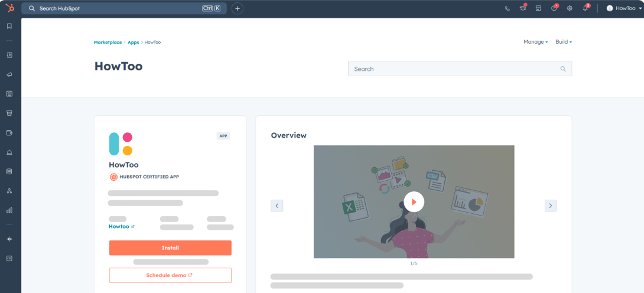Open the Bookmarks sidebar icon

coord(9,26)
